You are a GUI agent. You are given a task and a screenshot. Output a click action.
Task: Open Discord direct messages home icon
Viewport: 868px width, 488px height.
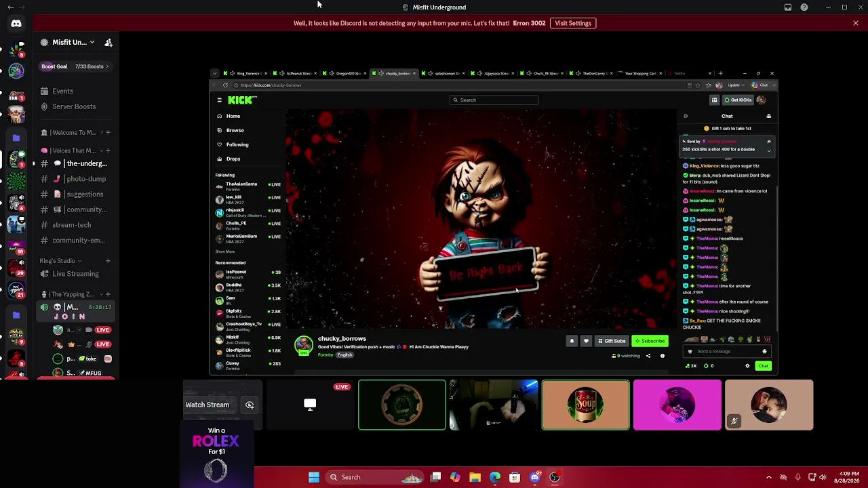(x=16, y=23)
